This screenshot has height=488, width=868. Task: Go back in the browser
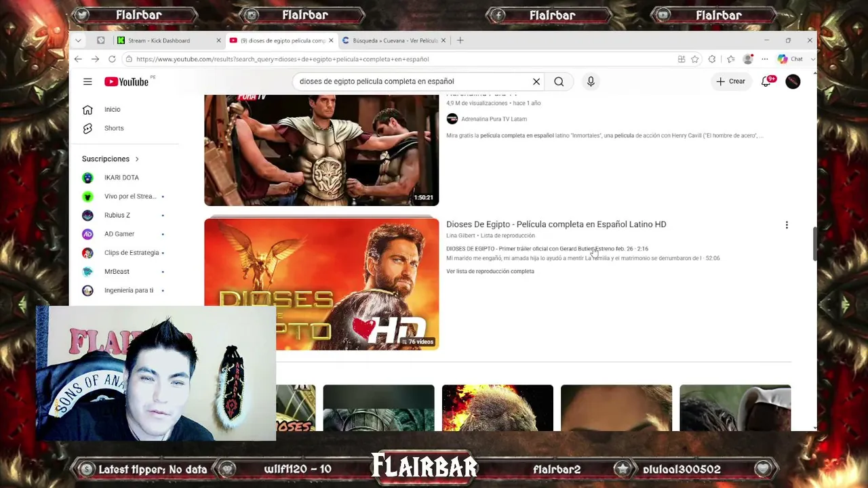tap(78, 59)
